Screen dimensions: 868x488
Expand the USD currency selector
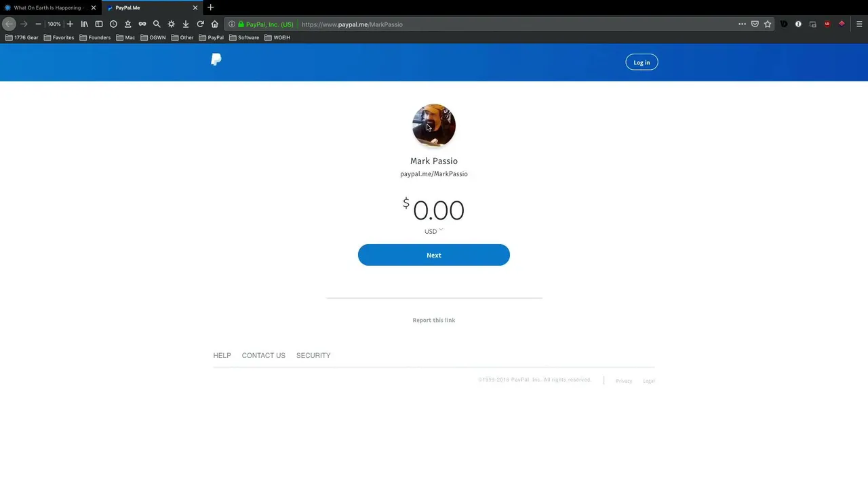(434, 231)
